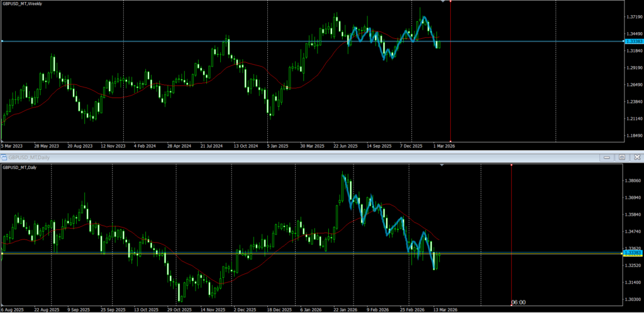This screenshot has height=313, width=644.
Task: Click the chart shift triangle on Weekly chart
Action: pyautogui.click(x=443, y=2)
